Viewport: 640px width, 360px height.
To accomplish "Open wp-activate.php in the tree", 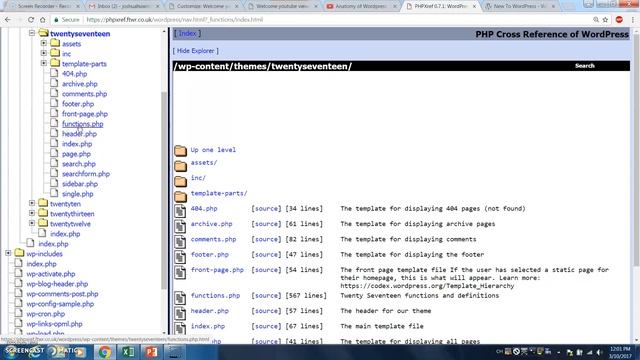I will tap(51, 274).
